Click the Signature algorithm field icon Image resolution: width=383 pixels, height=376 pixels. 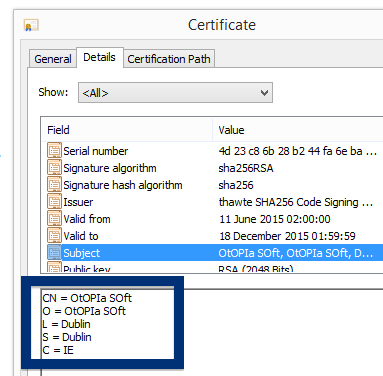click(54, 168)
